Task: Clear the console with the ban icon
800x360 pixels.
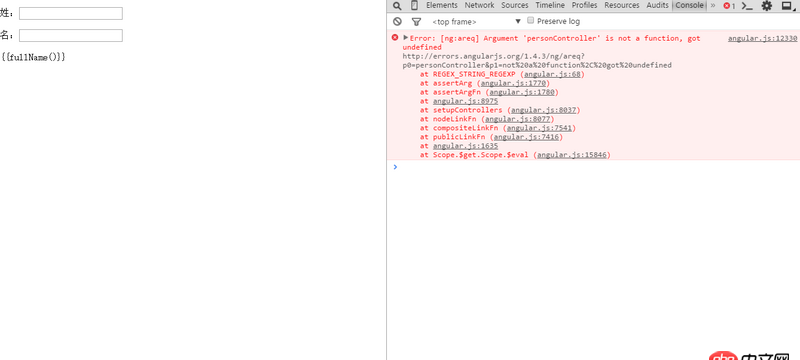Action: (x=397, y=21)
